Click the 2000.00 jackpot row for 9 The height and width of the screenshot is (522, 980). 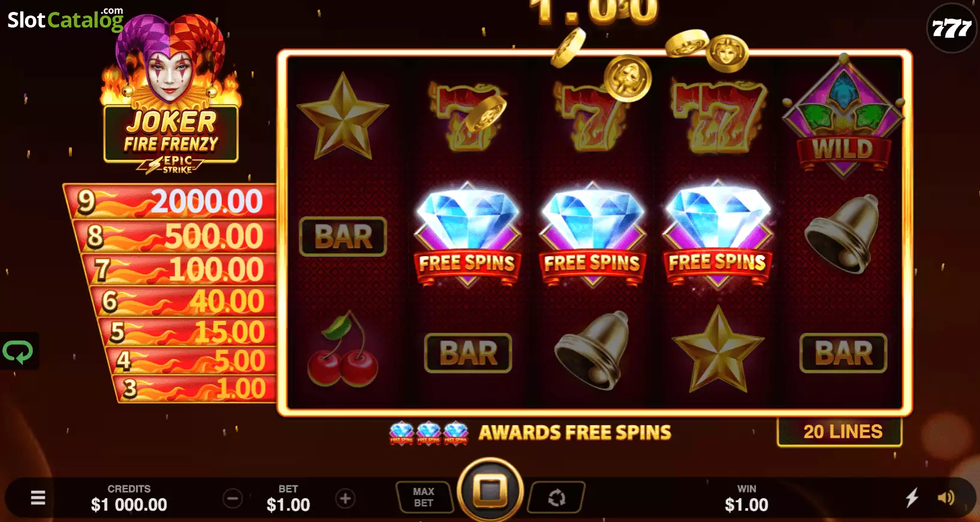172,201
